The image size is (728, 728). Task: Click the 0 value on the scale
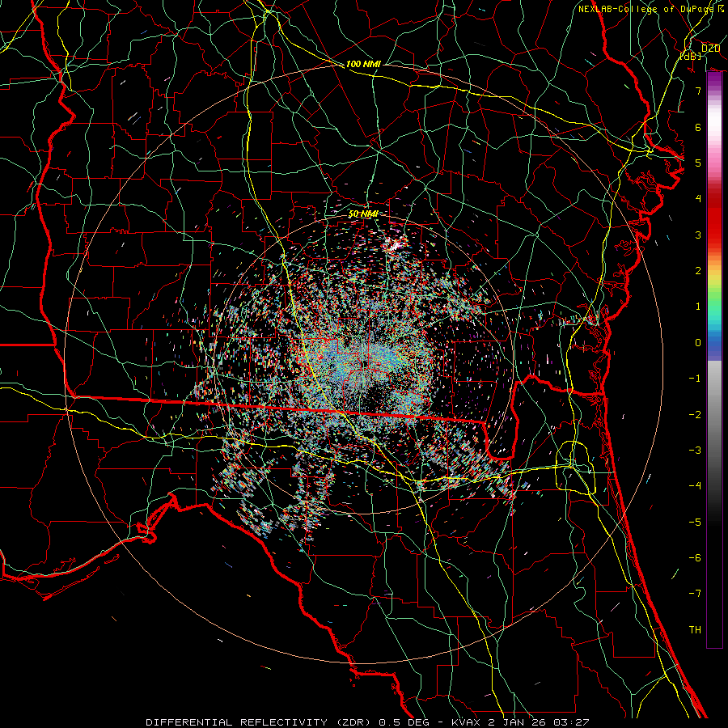698,343
